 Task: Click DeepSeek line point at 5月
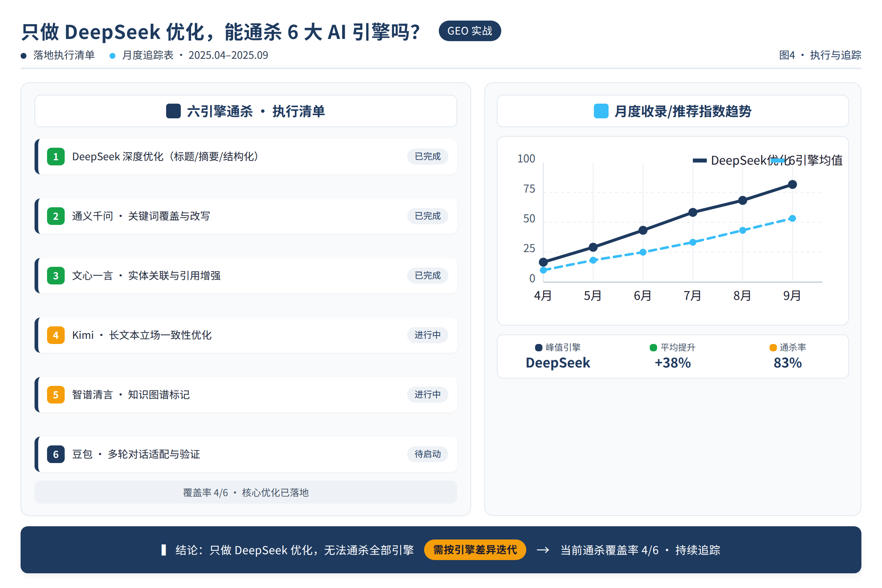pos(593,247)
